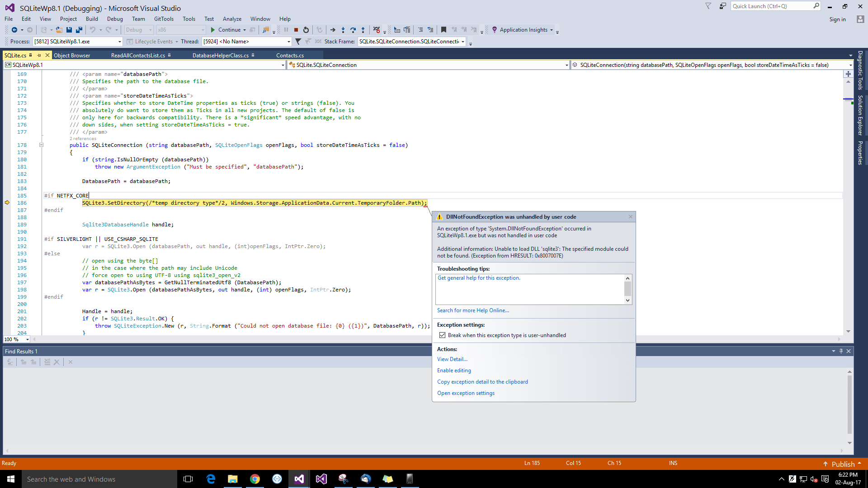Open the Process dropdown
This screenshot has height=488, width=868.
(119, 42)
